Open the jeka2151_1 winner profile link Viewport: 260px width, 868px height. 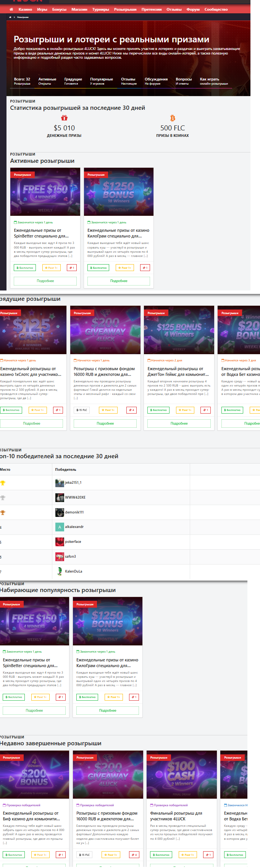73,483
